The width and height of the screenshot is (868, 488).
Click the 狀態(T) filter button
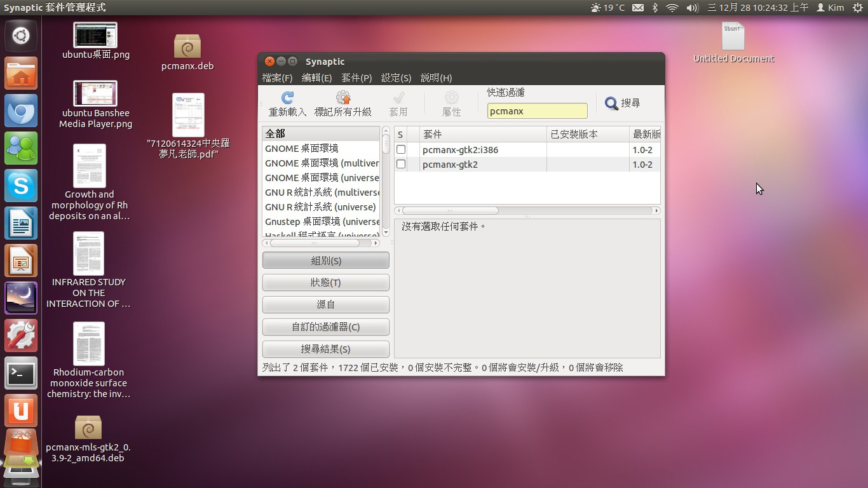click(326, 283)
